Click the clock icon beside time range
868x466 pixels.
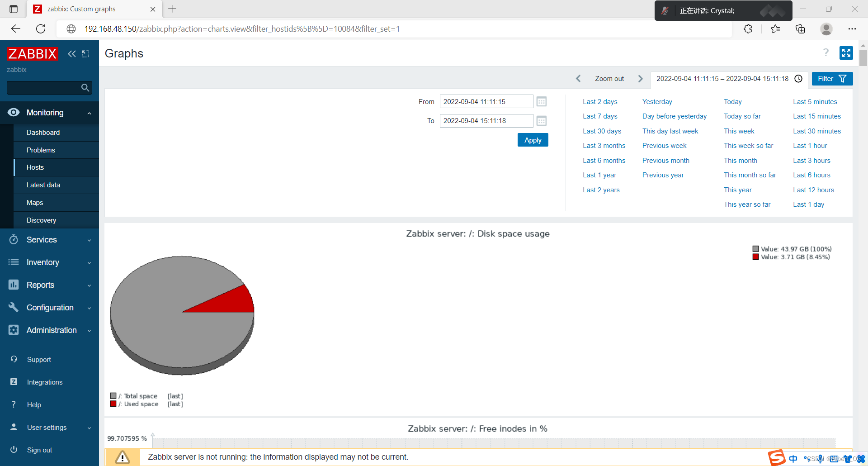click(798, 79)
